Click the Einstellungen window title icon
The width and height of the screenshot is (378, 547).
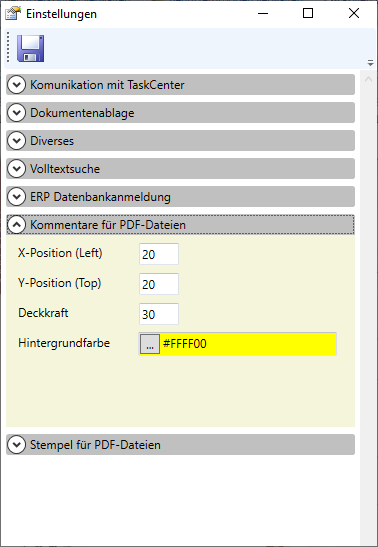tap(13, 14)
